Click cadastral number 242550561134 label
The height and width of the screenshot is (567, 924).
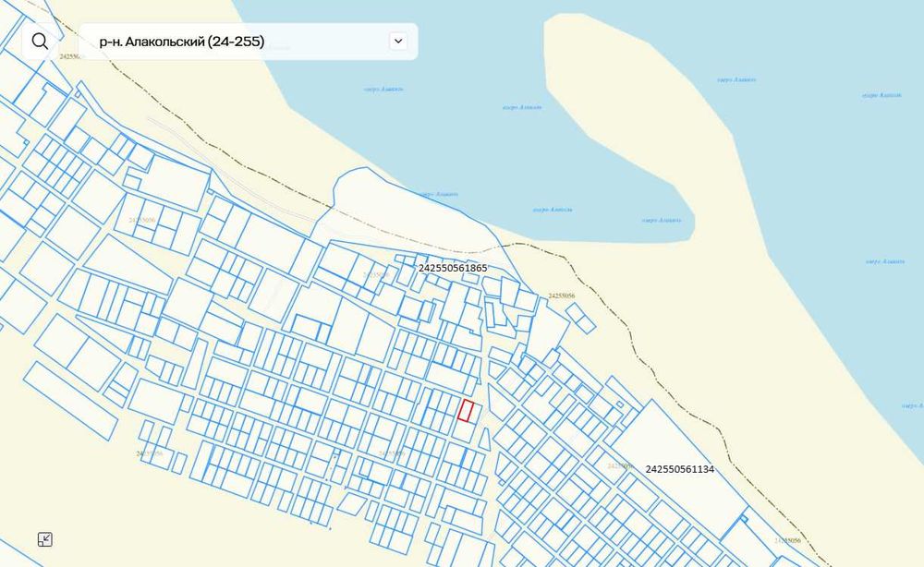(679, 469)
